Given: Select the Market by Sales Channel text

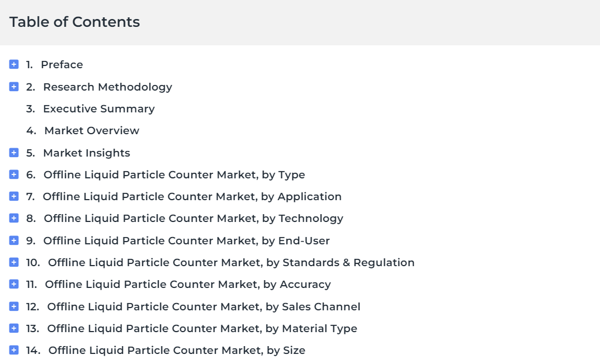Looking at the screenshot, I should [204, 306].
